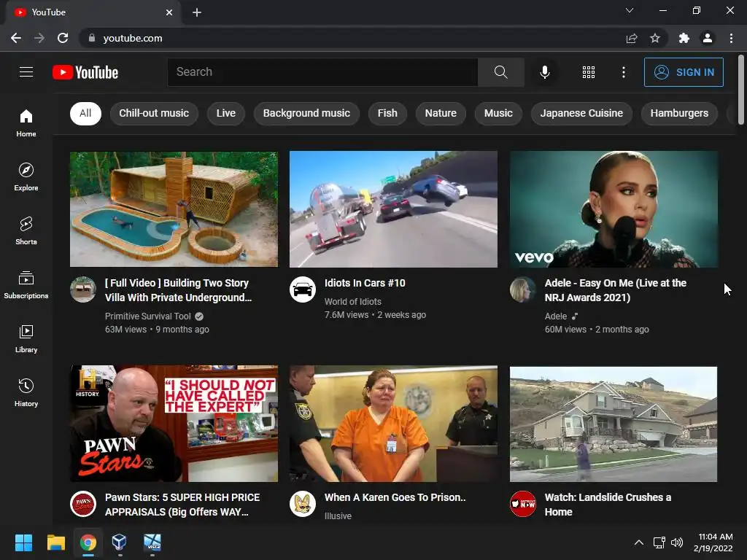Expand Chrome tab search chevron
This screenshot has height=560, width=747.
pos(630,10)
